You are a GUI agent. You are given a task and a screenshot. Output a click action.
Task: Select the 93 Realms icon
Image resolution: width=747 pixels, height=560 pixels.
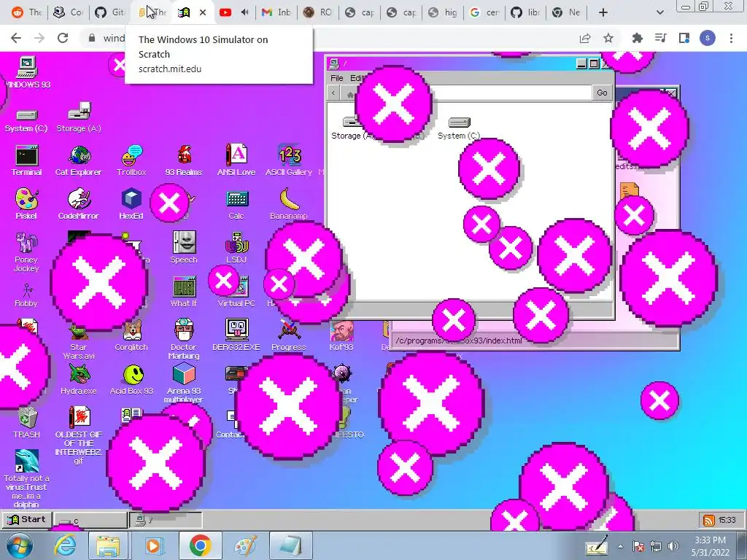coord(184,160)
